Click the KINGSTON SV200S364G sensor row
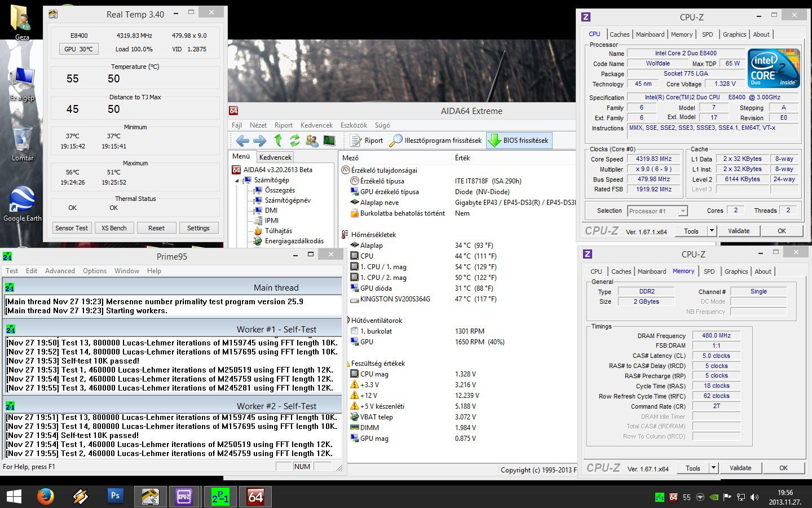This screenshot has height=508, width=812. 457,299
